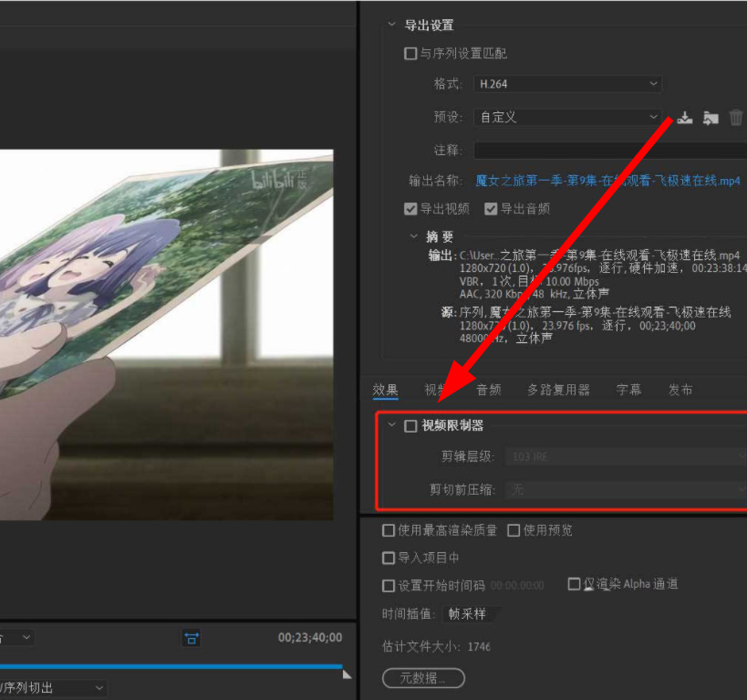Switch to the 多路复用器 tab
Screen dimensions: 747x700
coord(558,390)
